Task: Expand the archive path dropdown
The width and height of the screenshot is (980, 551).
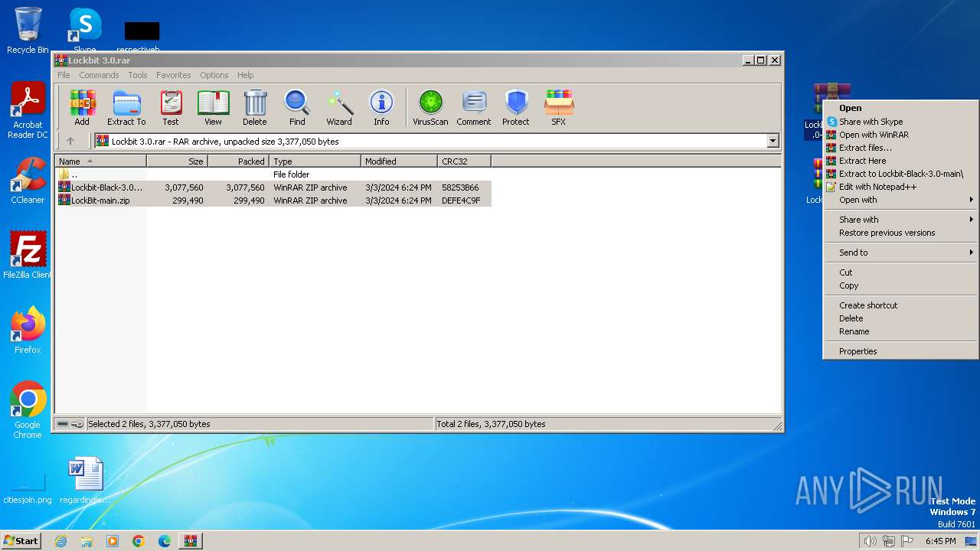Action: click(773, 141)
